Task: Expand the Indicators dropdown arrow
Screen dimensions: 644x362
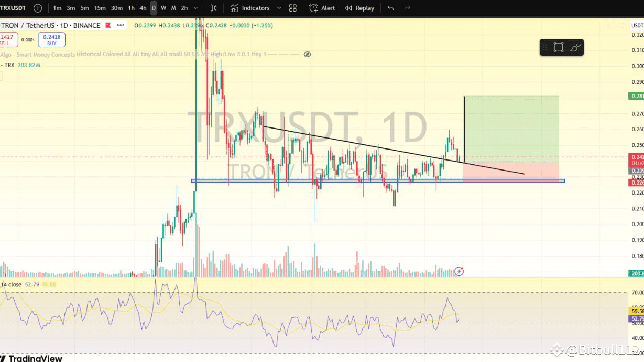Action: [x=279, y=8]
